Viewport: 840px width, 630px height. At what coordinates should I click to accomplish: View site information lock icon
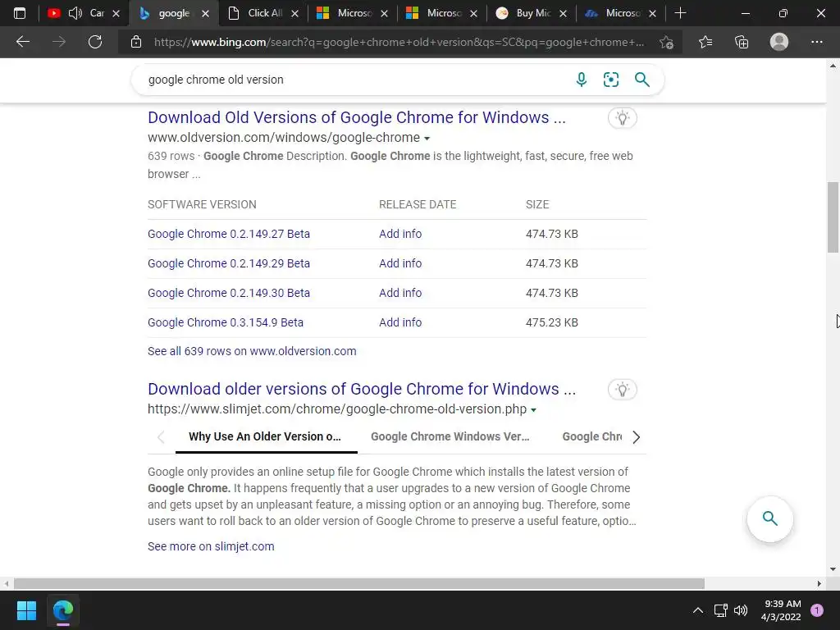tap(136, 42)
